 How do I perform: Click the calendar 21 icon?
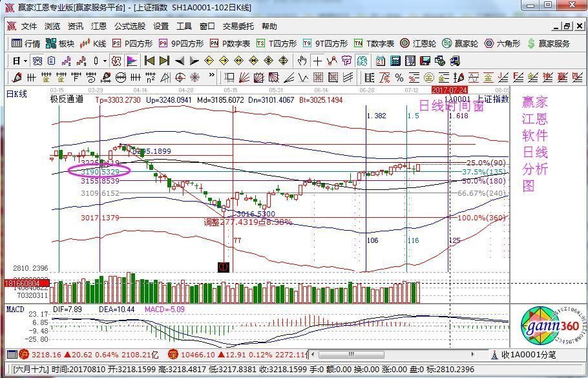(381, 61)
